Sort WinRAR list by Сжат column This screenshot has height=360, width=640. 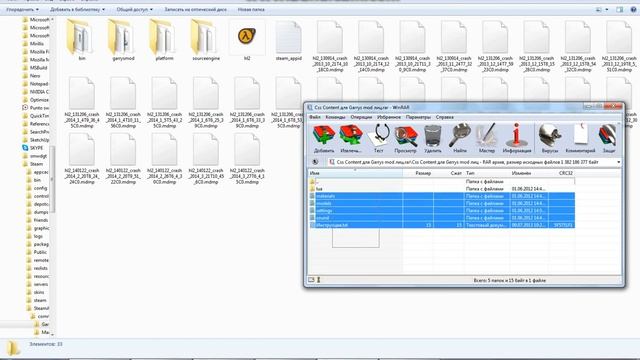point(449,173)
